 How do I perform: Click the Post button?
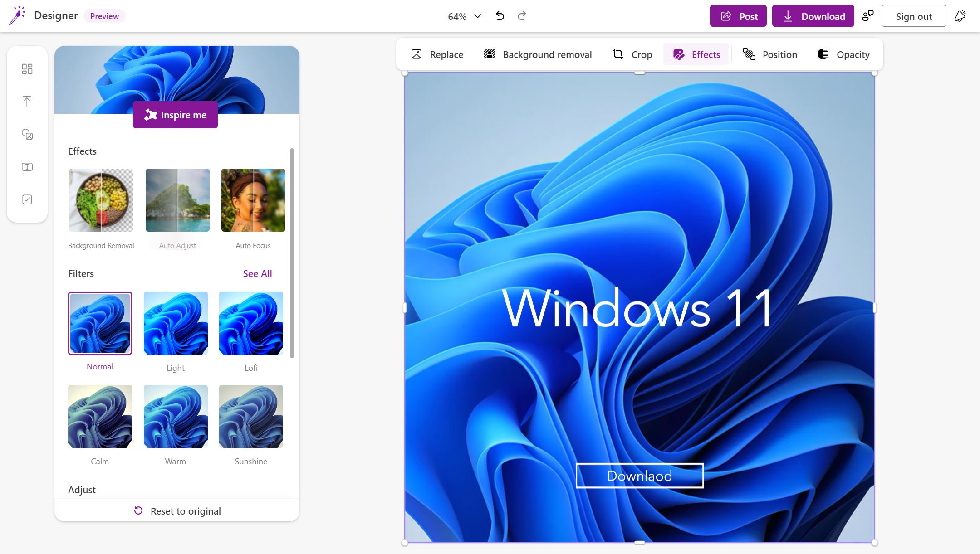pos(738,16)
